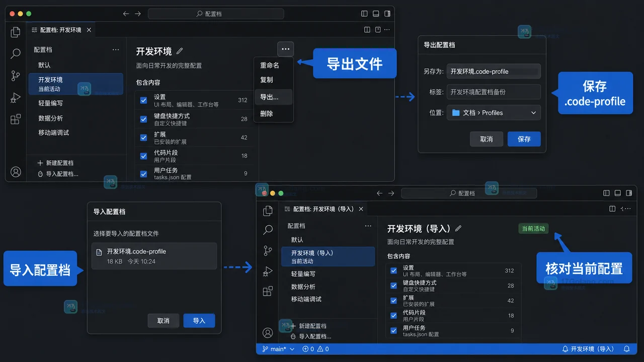The height and width of the screenshot is (362, 644).
Task: Close 配置档: 开发环境 tab in top window
Action: 89,30
